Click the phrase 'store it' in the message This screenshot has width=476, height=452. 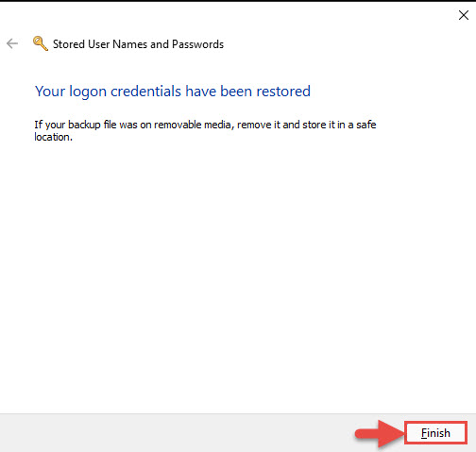(x=319, y=125)
